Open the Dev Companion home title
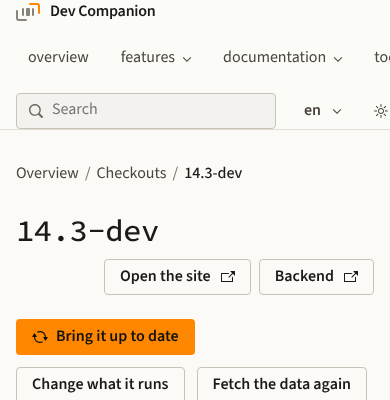Viewport: 390px width, 400px height. [103, 11]
